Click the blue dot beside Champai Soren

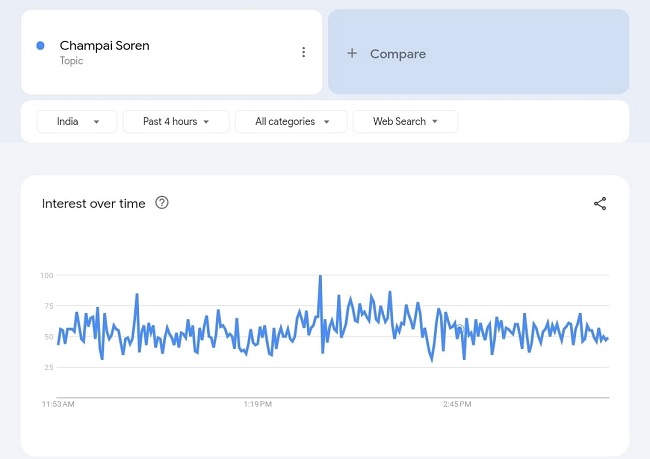click(40, 46)
